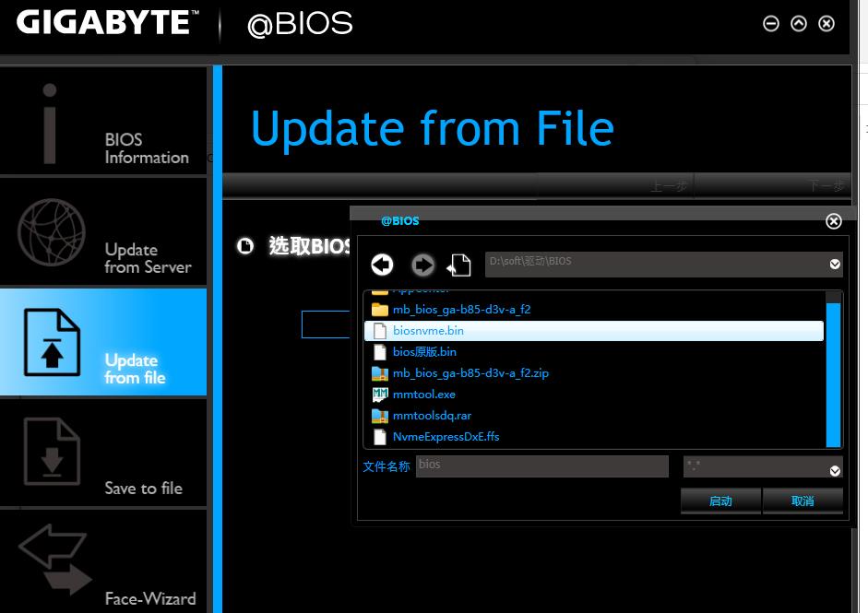
Task: Go forward in the file browser
Action: tap(422, 265)
